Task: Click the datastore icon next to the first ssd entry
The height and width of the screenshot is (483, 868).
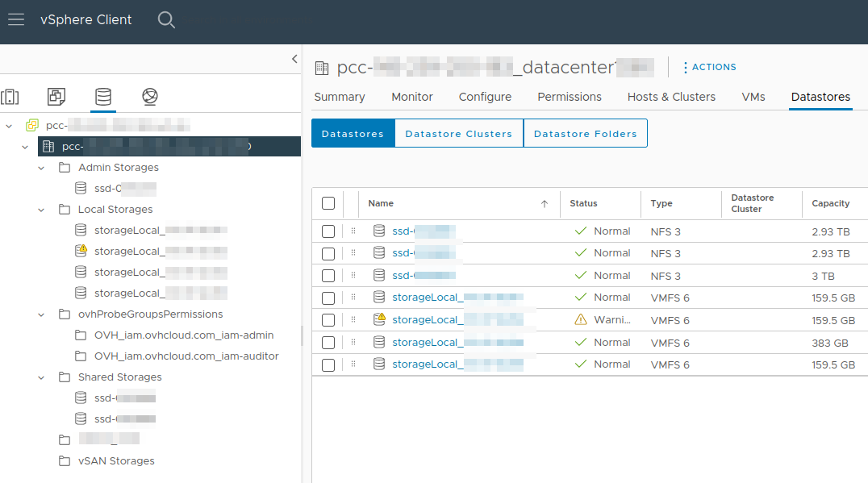Action: click(x=379, y=231)
